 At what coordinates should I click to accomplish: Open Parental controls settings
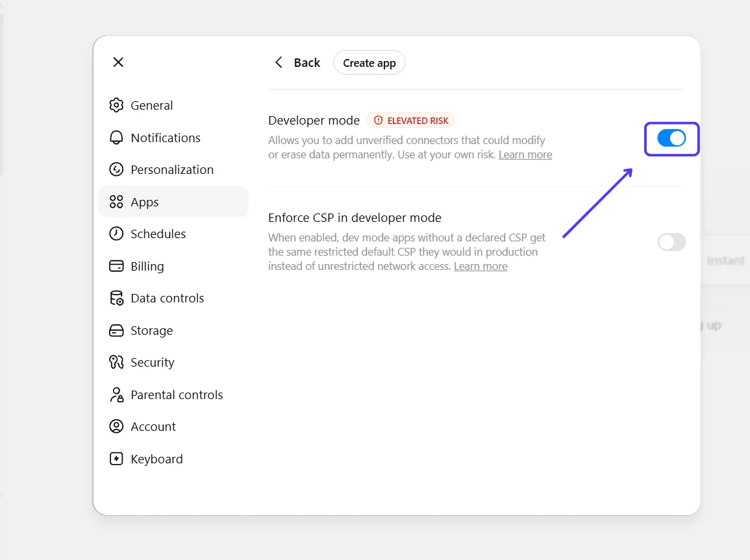(173, 395)
